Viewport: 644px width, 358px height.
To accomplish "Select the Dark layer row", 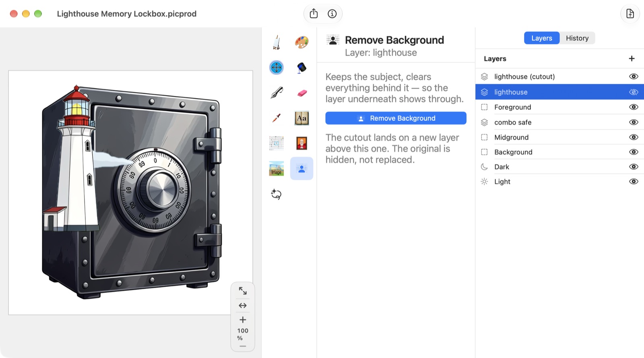I will tap(559, 167).
